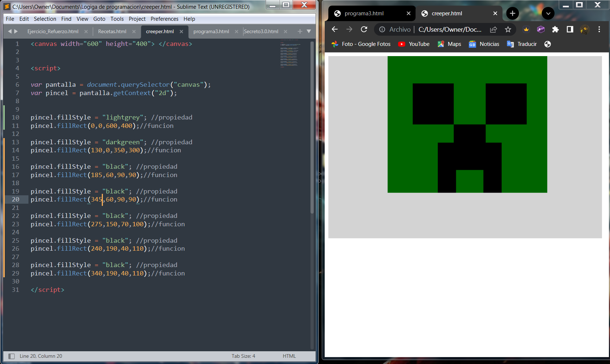Close the creeper.html browser tab
The width and height of the screenshot is (610, 364).
[495, 13]
